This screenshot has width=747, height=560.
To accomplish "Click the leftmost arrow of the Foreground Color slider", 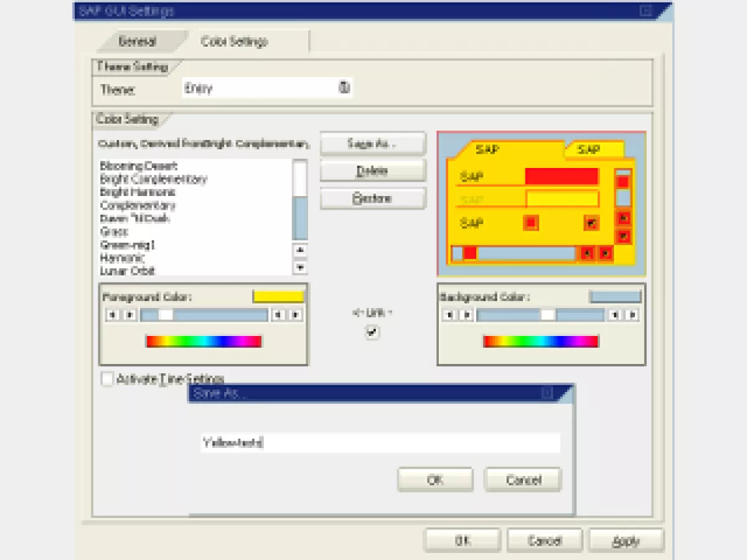I will click(x=112, y=315).
